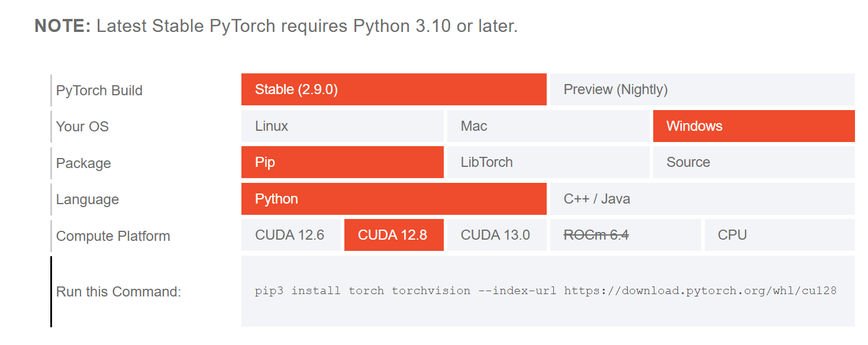
Task: Choose CUDA 12.8 compute platform
Action: (x=393, y=234)
